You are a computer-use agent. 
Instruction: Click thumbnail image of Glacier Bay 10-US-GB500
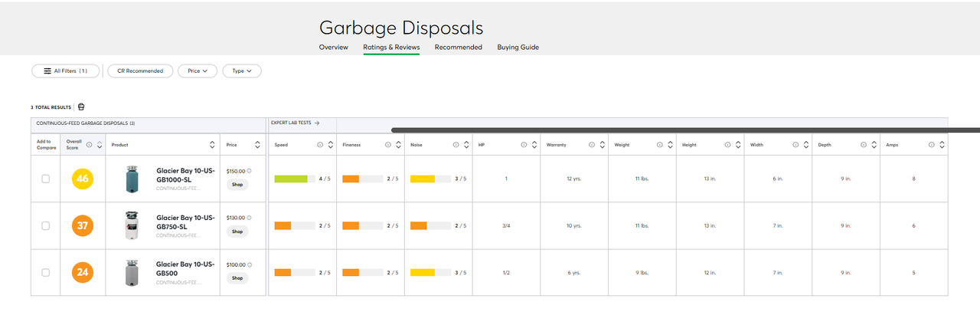tap(132, 273)
